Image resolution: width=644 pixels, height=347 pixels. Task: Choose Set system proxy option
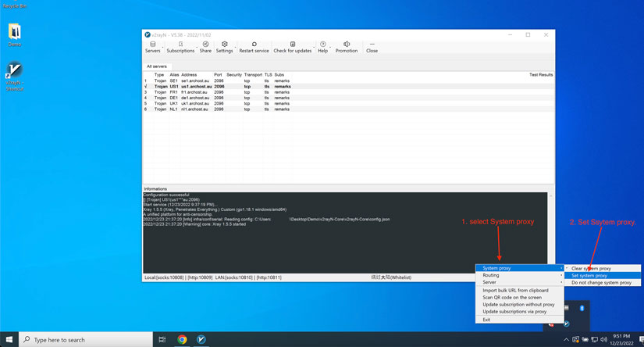pyautogui.click(x=589, y=275)
